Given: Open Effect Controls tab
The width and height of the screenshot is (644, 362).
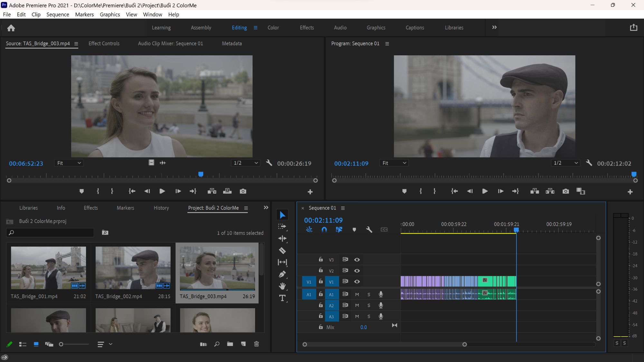Looking at the screenshot, I should (104, 43).
